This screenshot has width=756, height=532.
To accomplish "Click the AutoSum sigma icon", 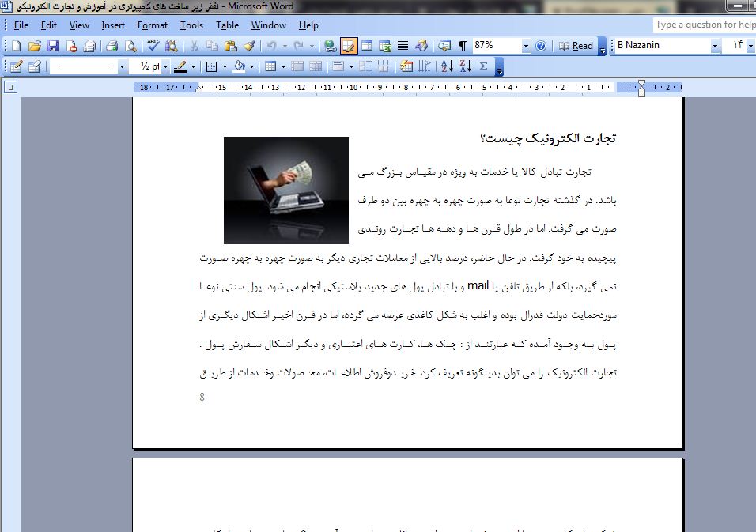I will 483,66.
